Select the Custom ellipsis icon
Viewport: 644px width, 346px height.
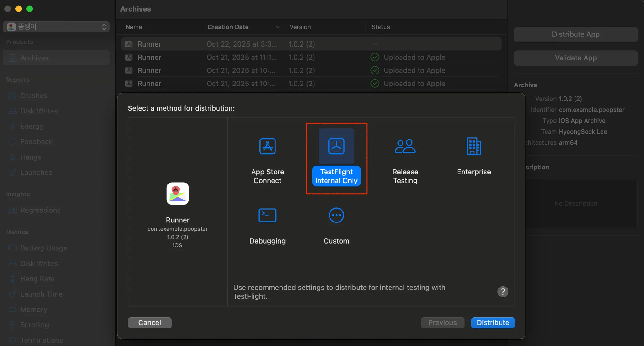click(x=336, y=215)
